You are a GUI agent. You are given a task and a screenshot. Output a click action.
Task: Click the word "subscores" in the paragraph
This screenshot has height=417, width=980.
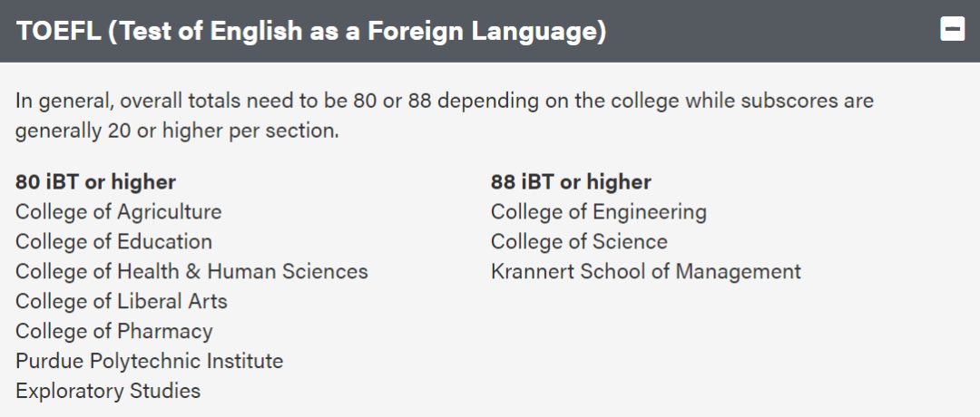(x=789, y=102)
